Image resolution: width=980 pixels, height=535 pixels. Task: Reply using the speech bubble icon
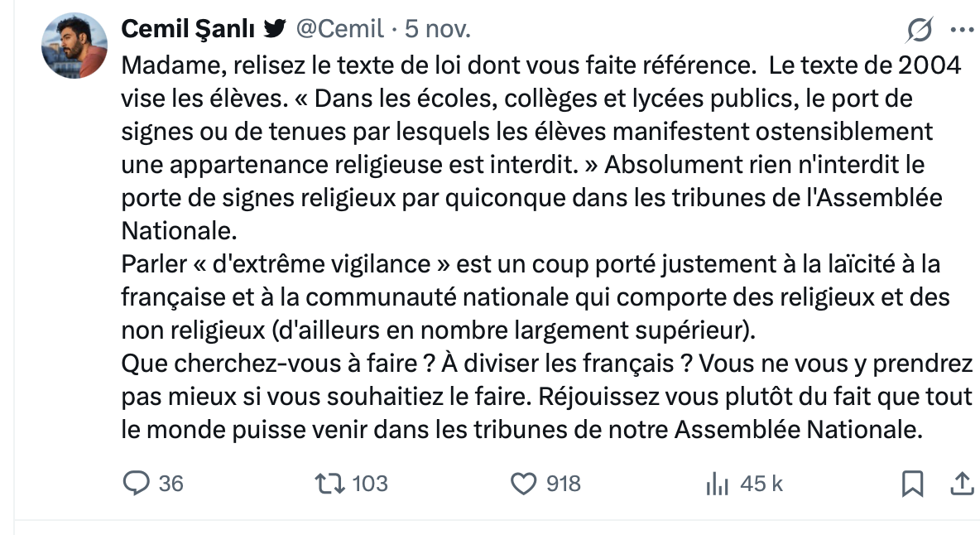[x=135, y=484]
